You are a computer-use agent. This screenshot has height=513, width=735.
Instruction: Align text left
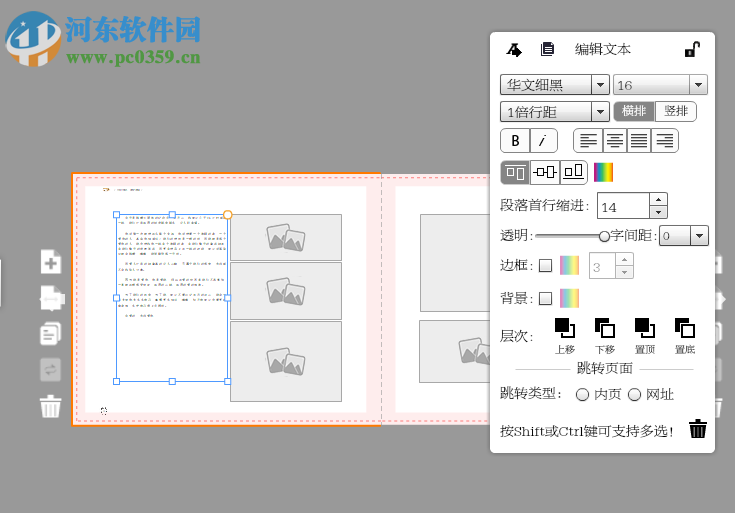click(x=588, y=141)
